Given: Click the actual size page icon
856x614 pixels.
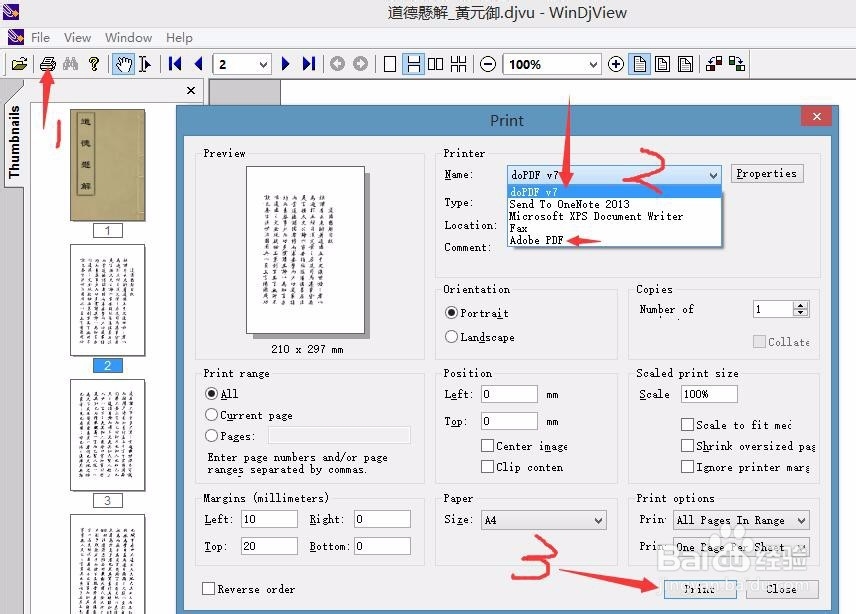Looking at the screenshot, I should coord(639,64).
